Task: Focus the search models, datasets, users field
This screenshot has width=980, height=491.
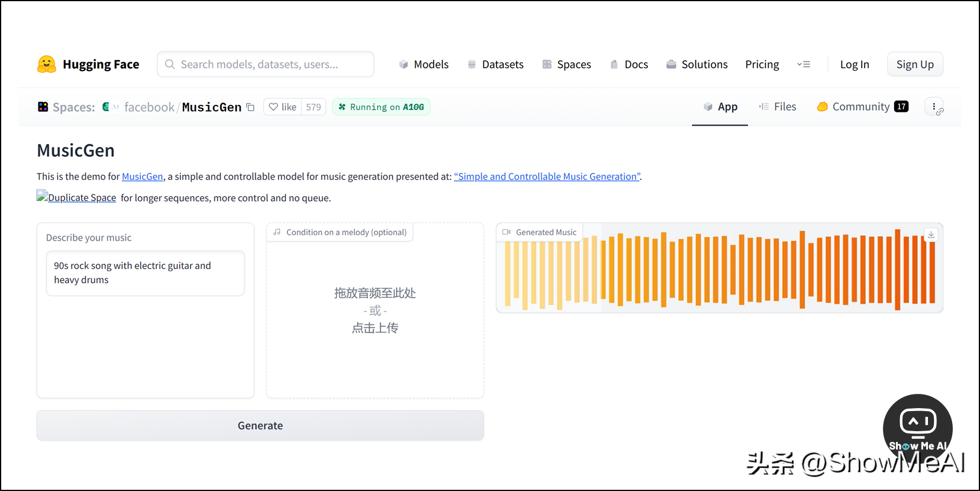Action: (x=266, y=64)
